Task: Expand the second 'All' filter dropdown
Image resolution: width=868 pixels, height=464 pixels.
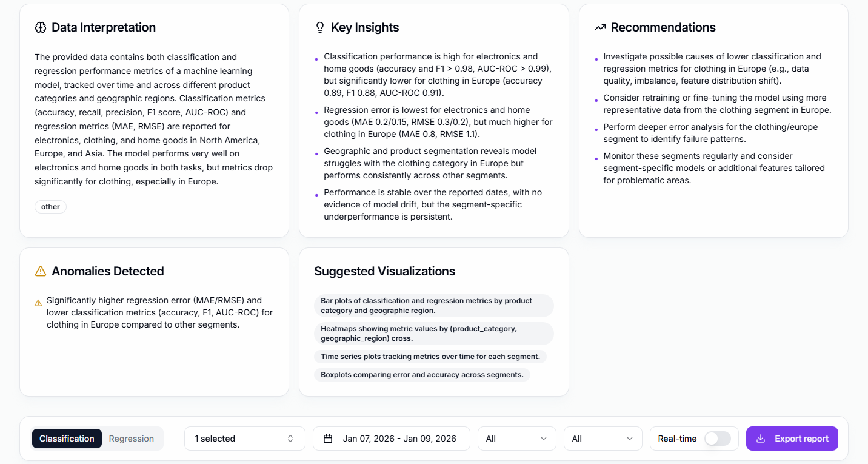Action: click(603, 439)
